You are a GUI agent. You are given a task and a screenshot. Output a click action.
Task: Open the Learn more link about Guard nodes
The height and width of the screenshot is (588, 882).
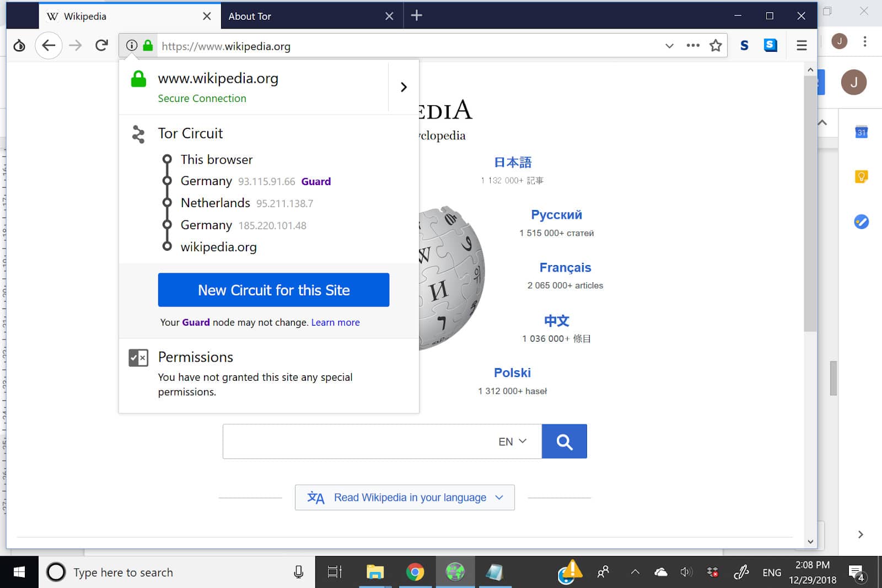(x=335, y=322)
